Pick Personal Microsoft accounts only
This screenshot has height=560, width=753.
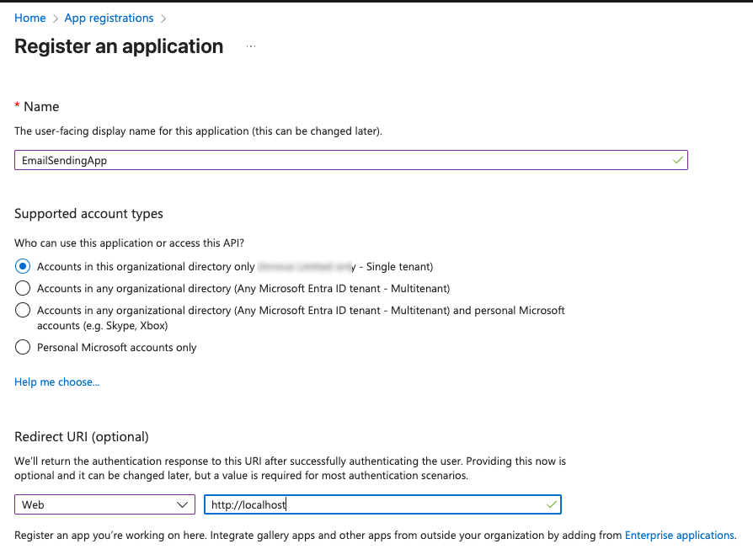point(22,347)
